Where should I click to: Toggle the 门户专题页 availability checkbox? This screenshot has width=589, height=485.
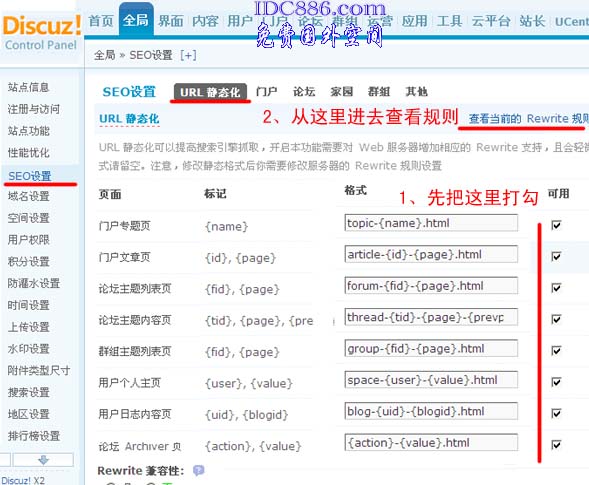556,225
